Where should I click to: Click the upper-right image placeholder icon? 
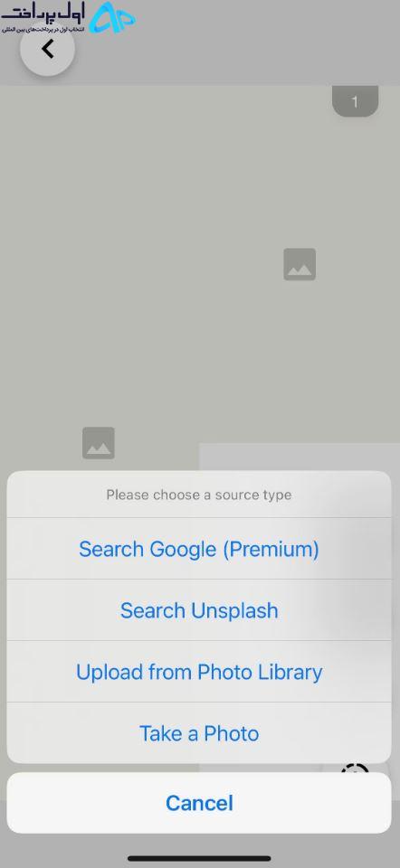300,264
